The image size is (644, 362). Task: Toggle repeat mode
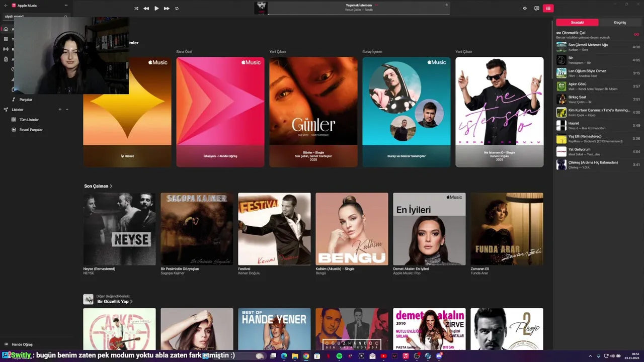177,9
